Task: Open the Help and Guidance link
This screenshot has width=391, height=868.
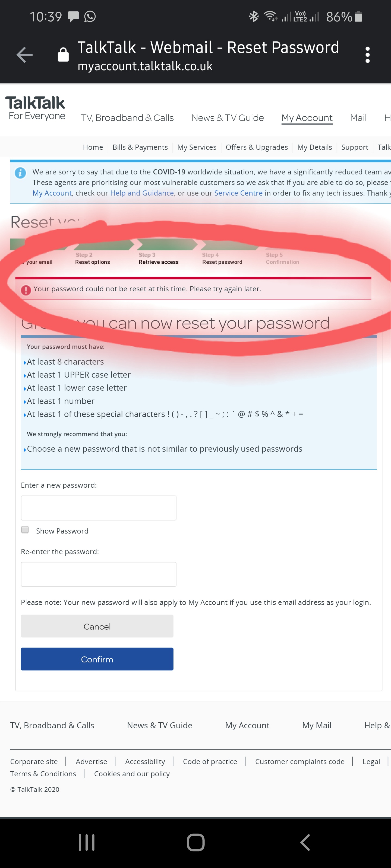Action: [x=142, y=193]
